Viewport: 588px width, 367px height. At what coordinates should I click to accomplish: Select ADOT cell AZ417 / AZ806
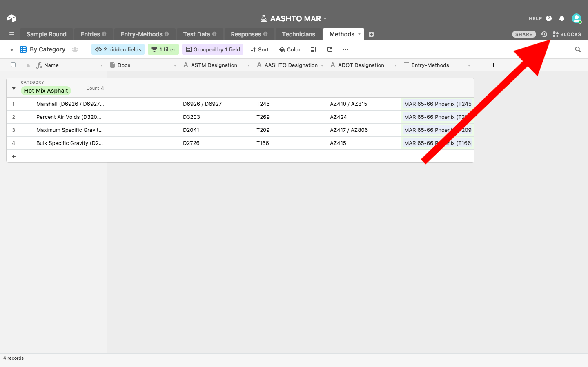pyautogui.click(x=364, y=130)
